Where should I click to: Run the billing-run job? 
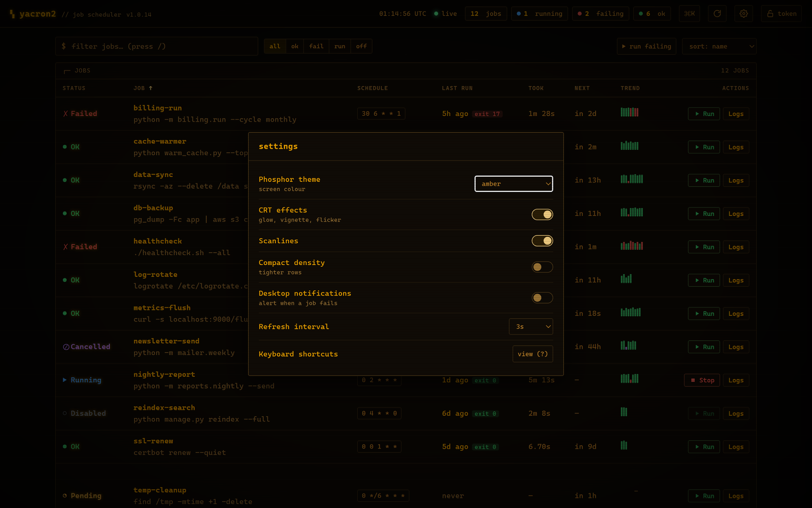704,114
